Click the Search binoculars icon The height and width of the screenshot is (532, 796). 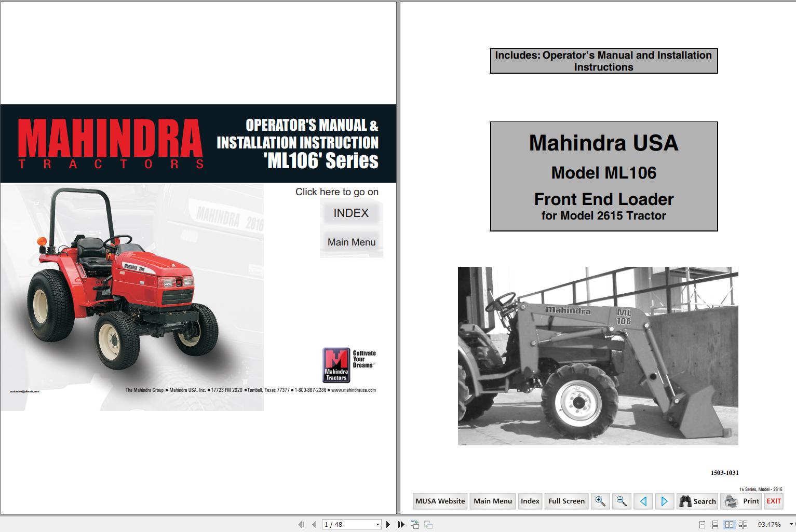pyautogui.click(x=686, y=501)
